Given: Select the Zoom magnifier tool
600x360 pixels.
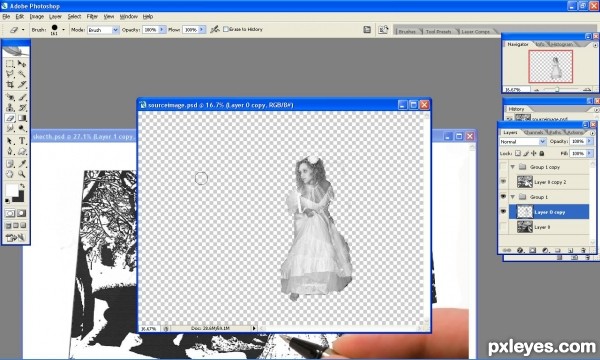Looking at the screenshot, I should [22, 174].
